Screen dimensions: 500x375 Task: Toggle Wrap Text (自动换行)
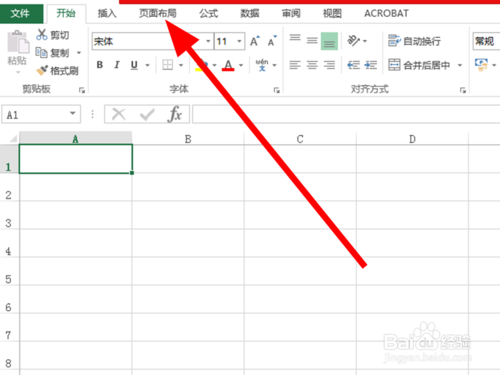(414, 41)
